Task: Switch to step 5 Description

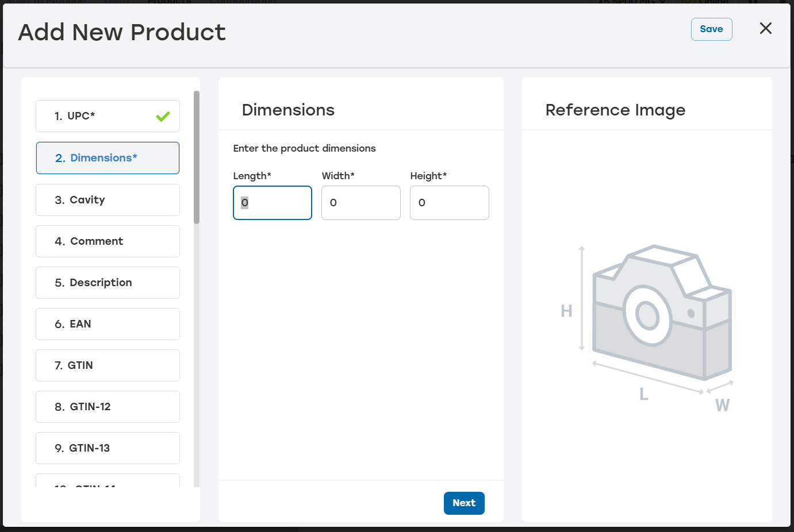Action: tap(108, 283)
